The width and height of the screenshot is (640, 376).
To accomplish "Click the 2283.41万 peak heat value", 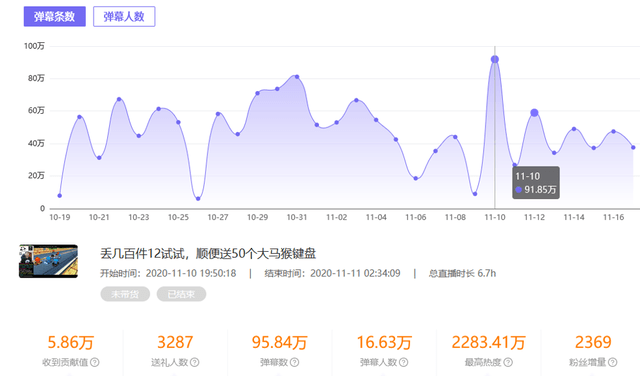I will 489,342.
